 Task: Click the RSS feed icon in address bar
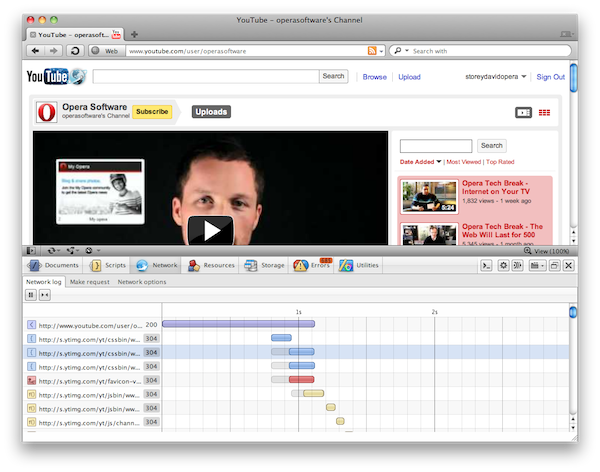[x=372, y=50]
